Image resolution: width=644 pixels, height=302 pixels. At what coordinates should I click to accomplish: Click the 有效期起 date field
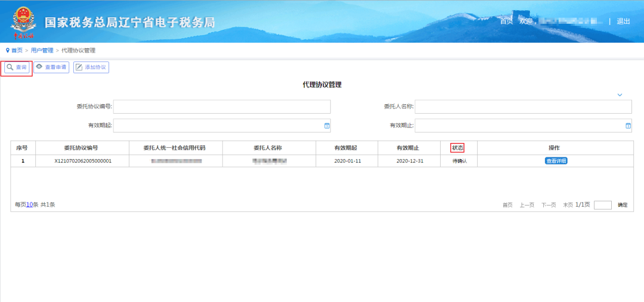(222, 126)
